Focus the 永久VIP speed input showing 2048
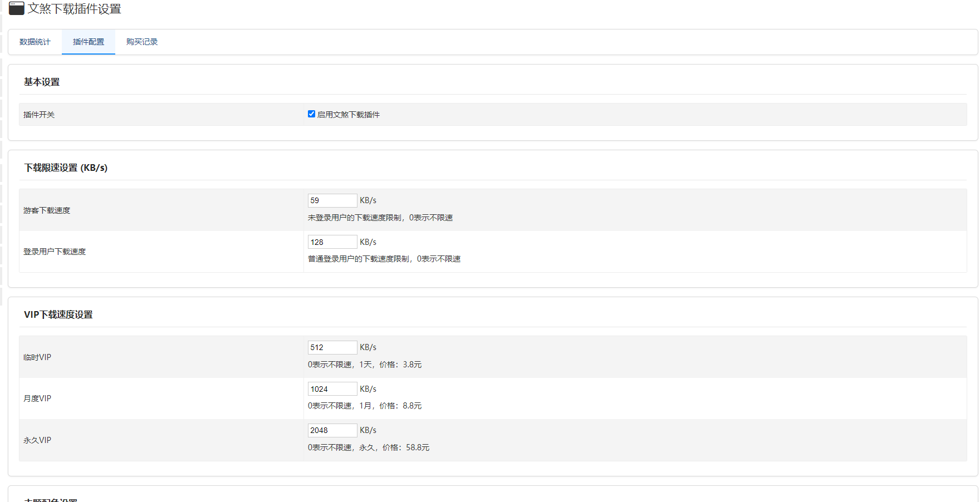This screenshot has width=980, height=502. point(332,430)
